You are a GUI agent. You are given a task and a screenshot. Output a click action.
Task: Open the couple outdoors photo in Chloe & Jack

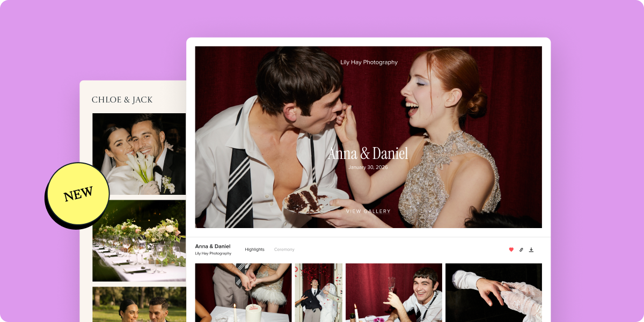click(139, 304)
